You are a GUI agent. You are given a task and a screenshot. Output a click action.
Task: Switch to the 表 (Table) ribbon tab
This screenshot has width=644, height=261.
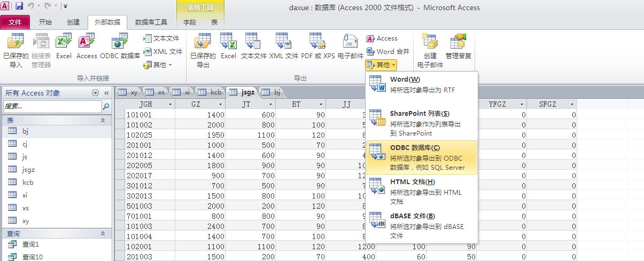pyautogui.click(x=214, y=22)
